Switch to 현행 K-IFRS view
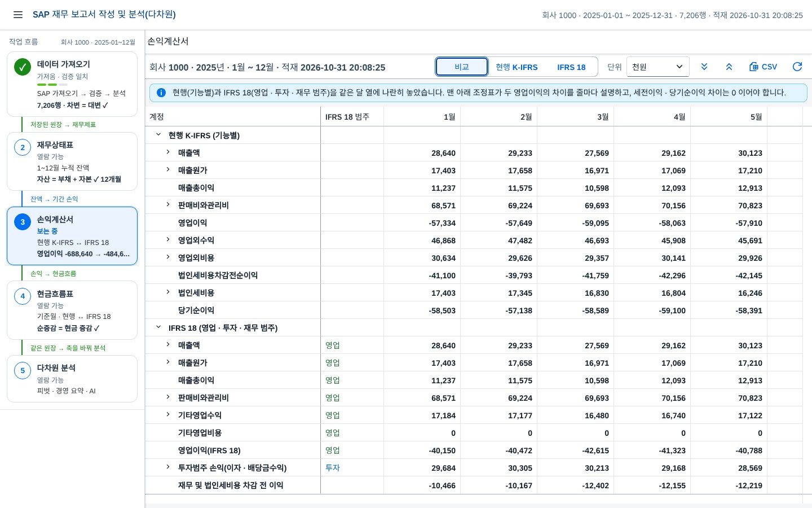The height and width of the screenshot is (508, 812). pyautogui.click(x=517, y=67)
